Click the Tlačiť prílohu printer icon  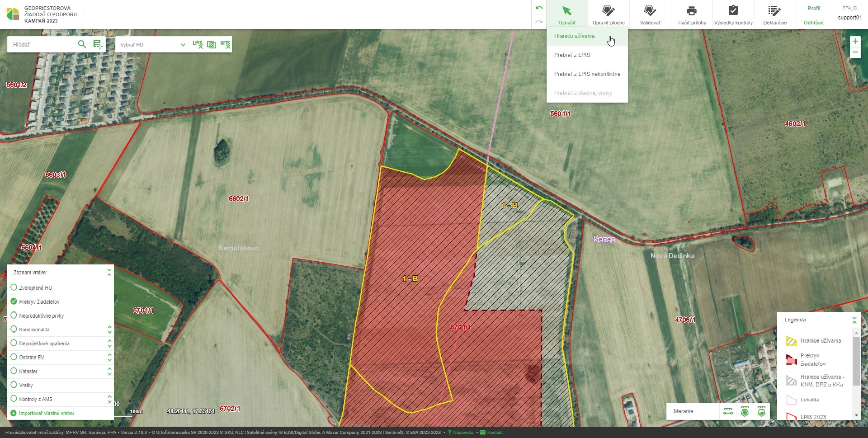pos(691,14)
